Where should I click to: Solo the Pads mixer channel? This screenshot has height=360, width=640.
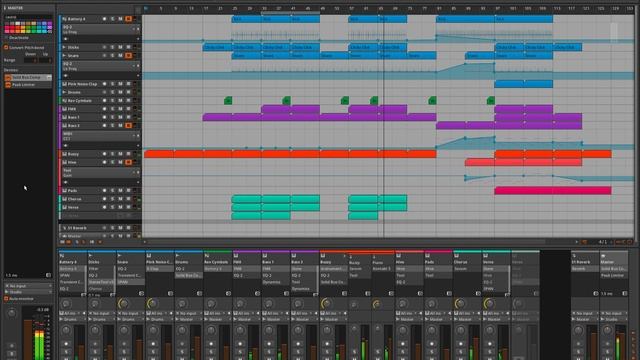click(x=431, y=352)
